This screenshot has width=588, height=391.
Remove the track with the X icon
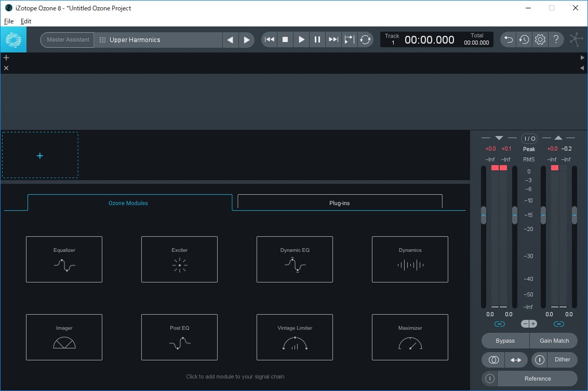coord(6,68)
